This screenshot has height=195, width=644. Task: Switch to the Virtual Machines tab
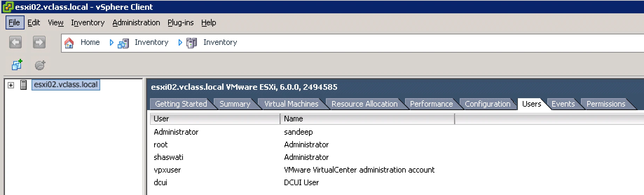(291, 104)
